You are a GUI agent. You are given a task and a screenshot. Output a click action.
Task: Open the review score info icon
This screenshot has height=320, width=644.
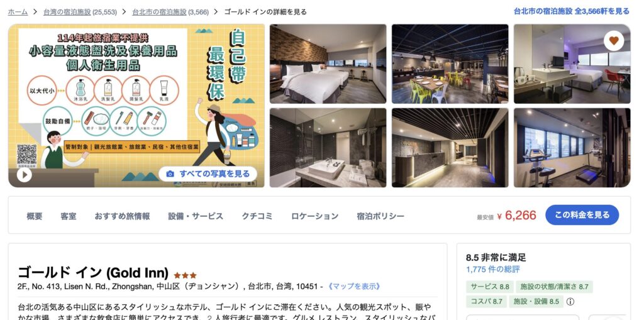(x=570, y=302)
